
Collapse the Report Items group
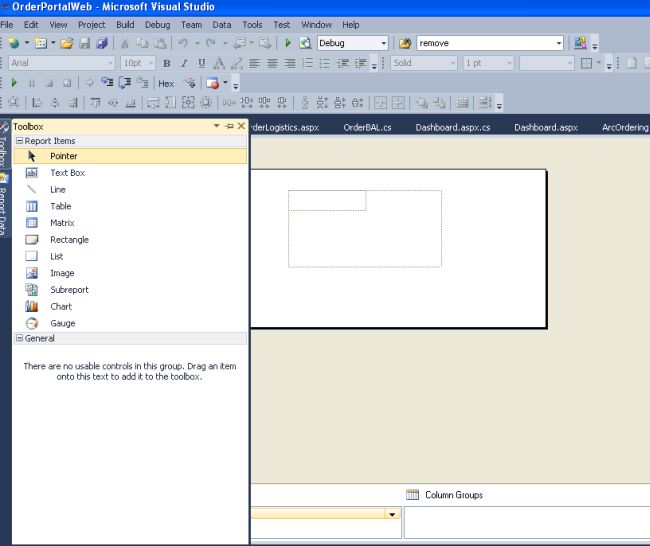click(x=19, y=141)
